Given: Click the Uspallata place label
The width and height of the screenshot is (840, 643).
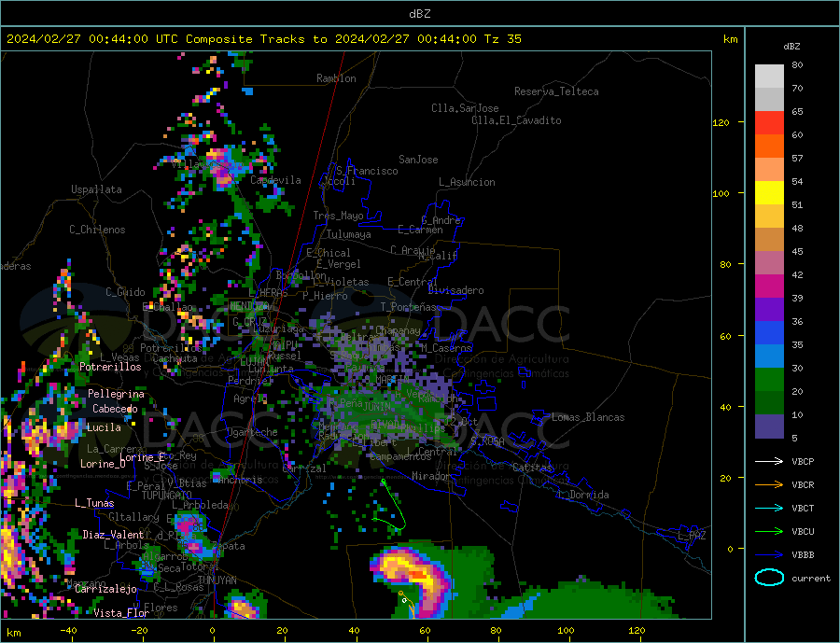Looking at the screenshot, I should click(x=96, y=189).
